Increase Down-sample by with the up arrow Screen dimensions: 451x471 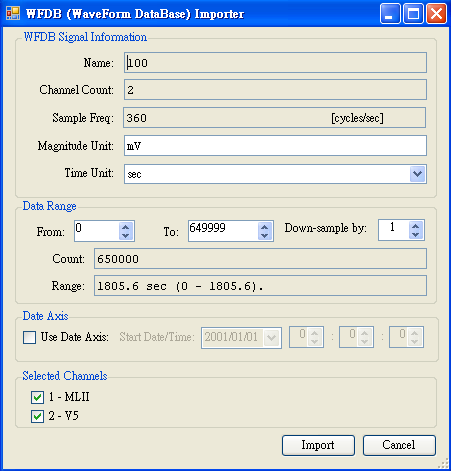point(415,226)
